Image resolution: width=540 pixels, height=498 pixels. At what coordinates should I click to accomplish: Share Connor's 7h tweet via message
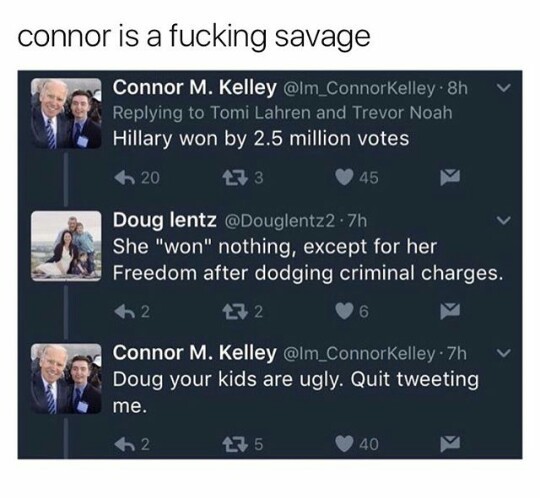(450, 444)
